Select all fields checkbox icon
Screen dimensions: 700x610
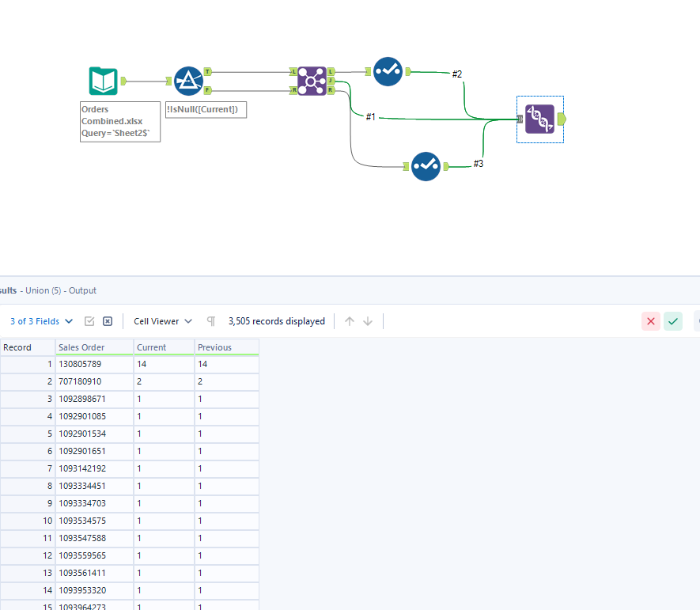click(89, 321)
